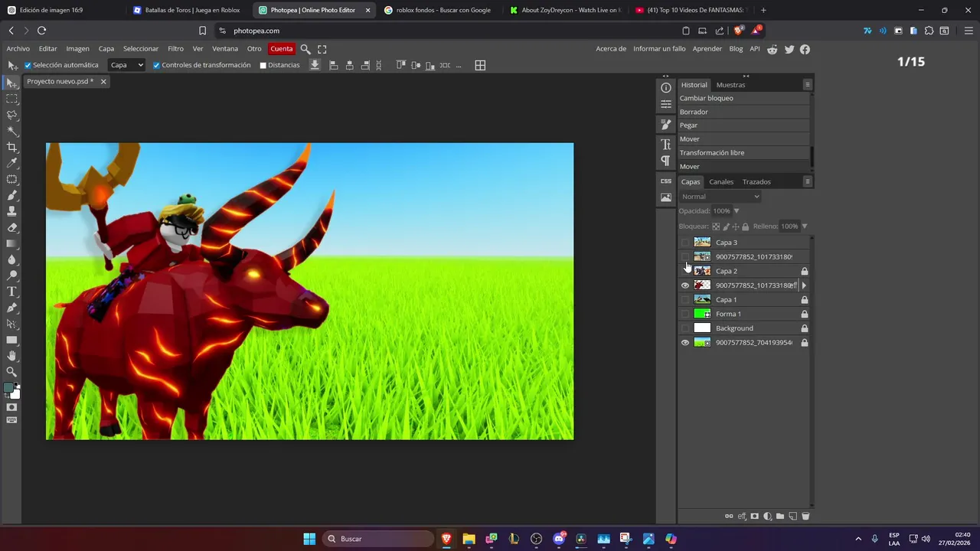Image resolution: width=980 pixels, height=551 pixels.
Task: Create a new layer via bottom icon
Action: 792,517
